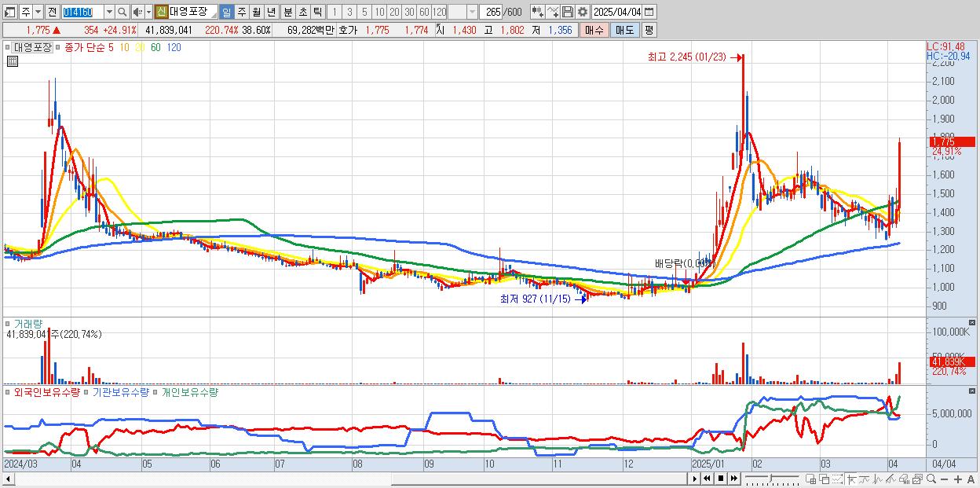Click the 대영포장 chart legend label

[x=32, y=47]
